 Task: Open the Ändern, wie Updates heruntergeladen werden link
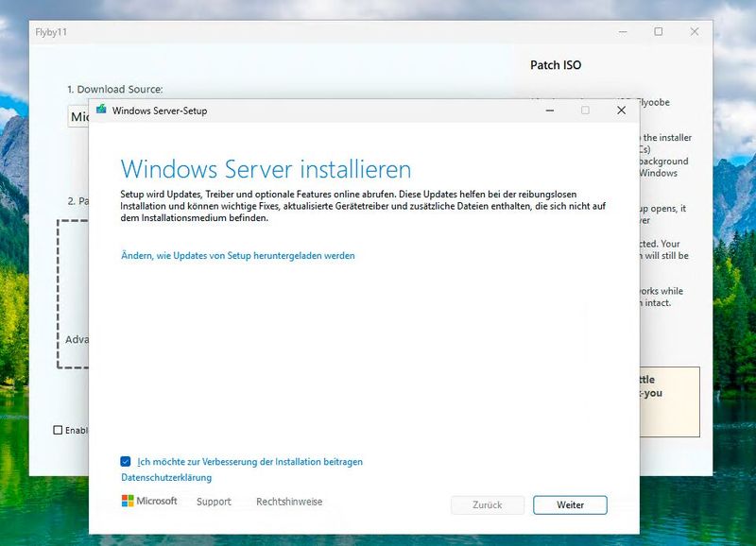point(238,255)
